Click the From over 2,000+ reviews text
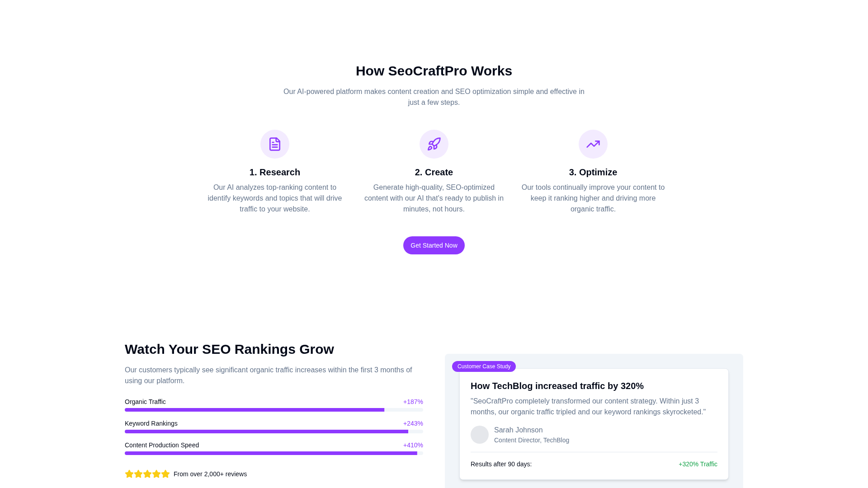868x488 pixels. pos(210,474)
